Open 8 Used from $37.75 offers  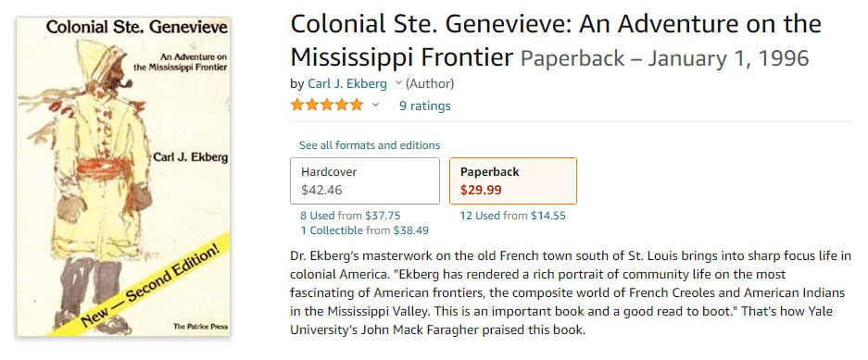350,216
